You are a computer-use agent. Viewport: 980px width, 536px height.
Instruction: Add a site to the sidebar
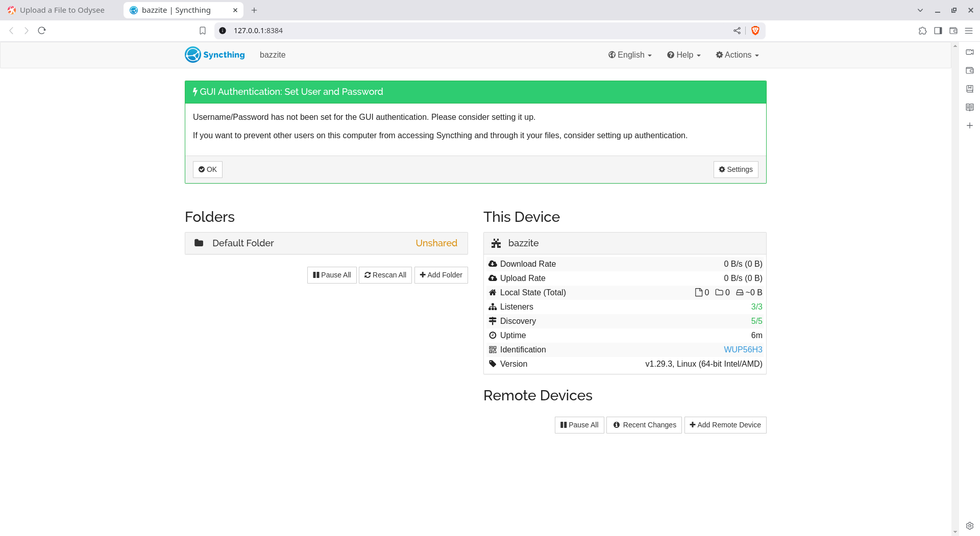point(970,125)
